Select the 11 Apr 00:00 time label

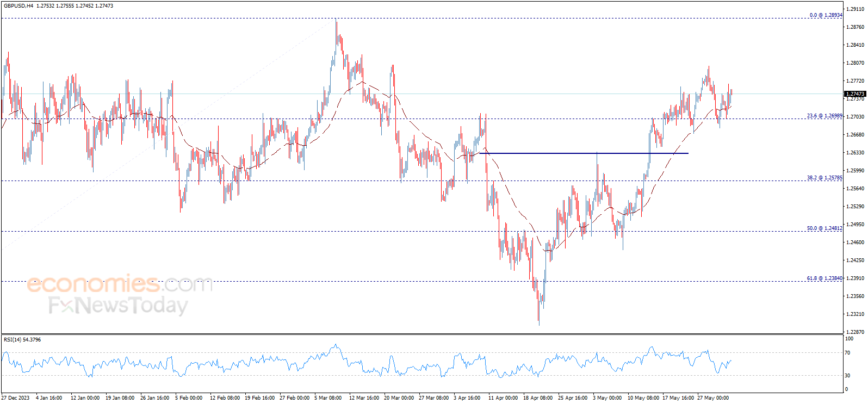tap(503, 398)
